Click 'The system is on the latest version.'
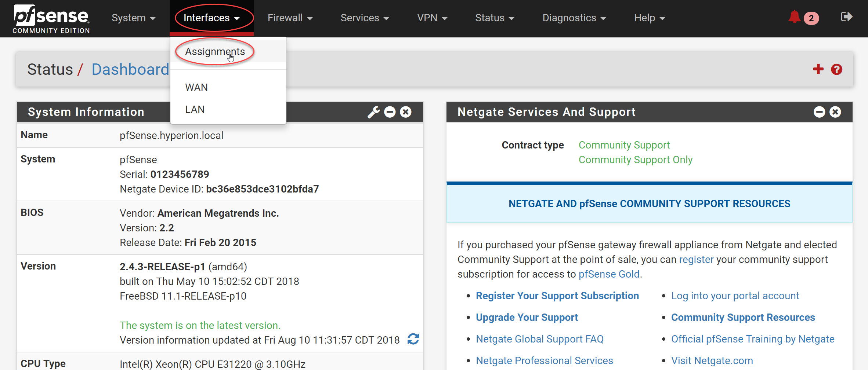The height and width of the screenshot is (370, 868). click(x=200, y=325)
